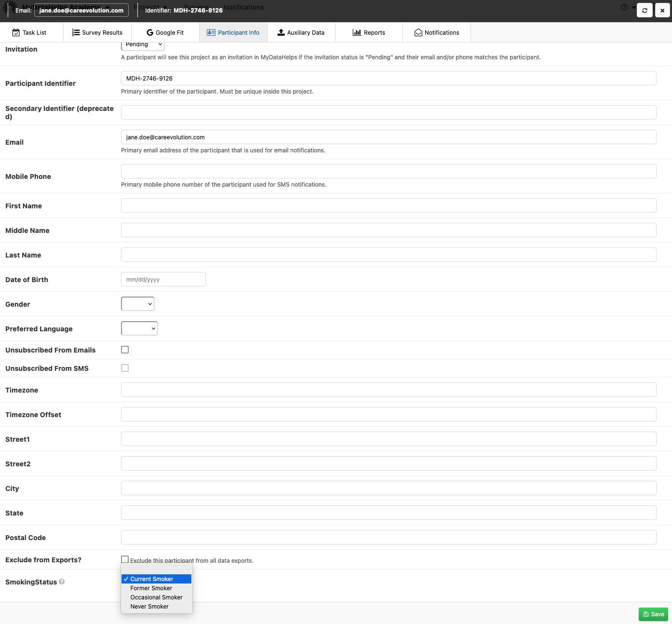
Task: Click the Auxiliary Data upload icon
Action: click(x=281, y=33)
